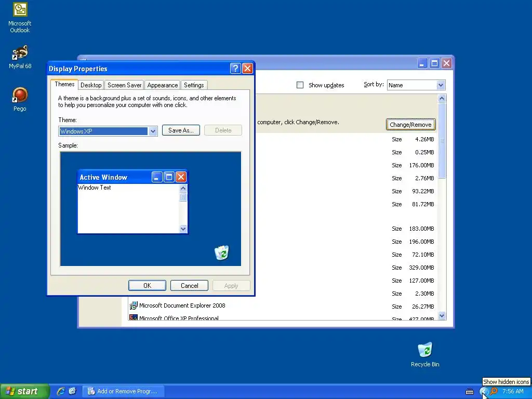Maximize the Add or Remove Programs window
The width and height of the screenshot is (532, 399).
434,63
